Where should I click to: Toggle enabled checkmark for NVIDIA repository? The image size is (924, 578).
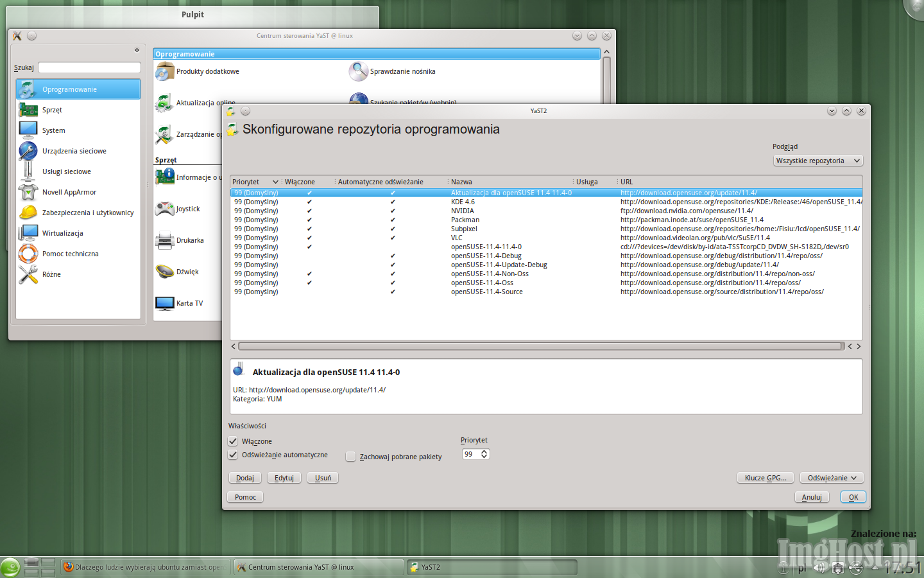(x=309, y=211)
